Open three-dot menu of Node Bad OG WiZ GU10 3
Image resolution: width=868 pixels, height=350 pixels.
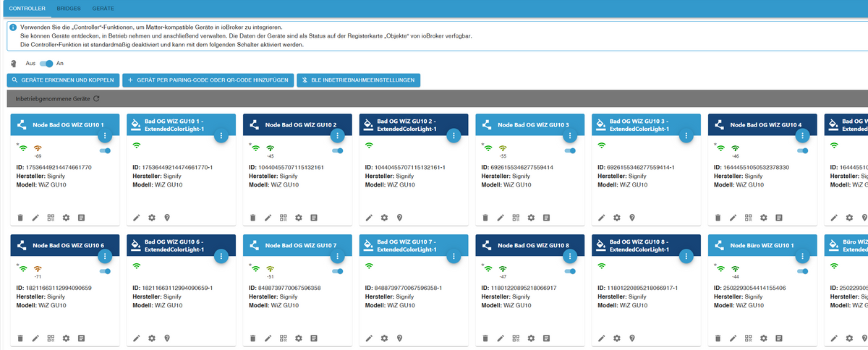[570, 136]
